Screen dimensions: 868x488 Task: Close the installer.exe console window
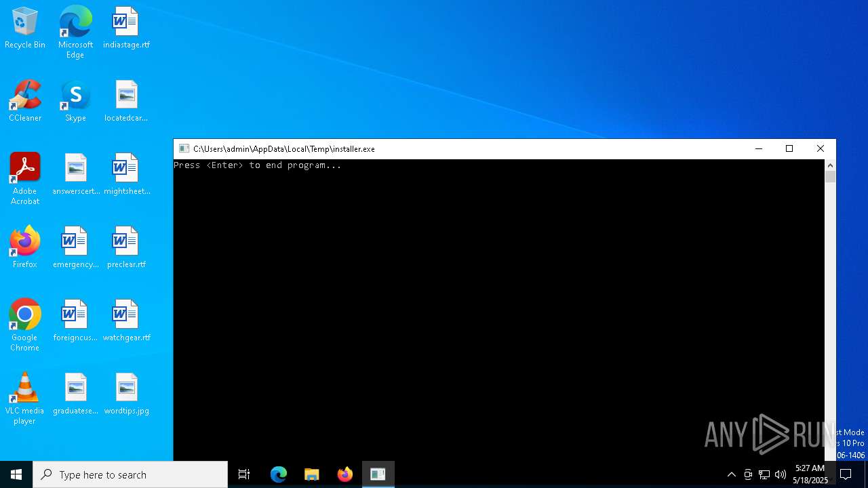pyautogui.click(x=821, y=148)
